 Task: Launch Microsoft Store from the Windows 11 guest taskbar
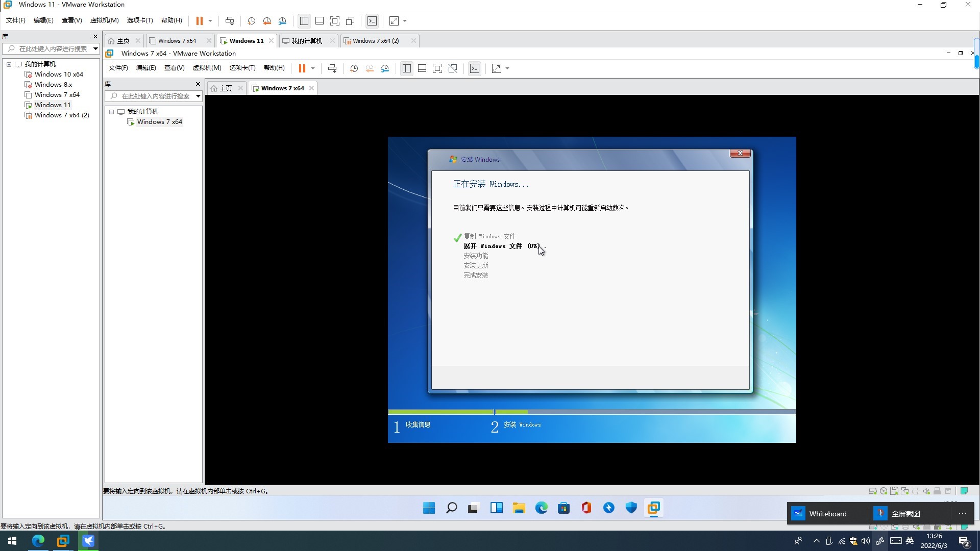(564, 508)
